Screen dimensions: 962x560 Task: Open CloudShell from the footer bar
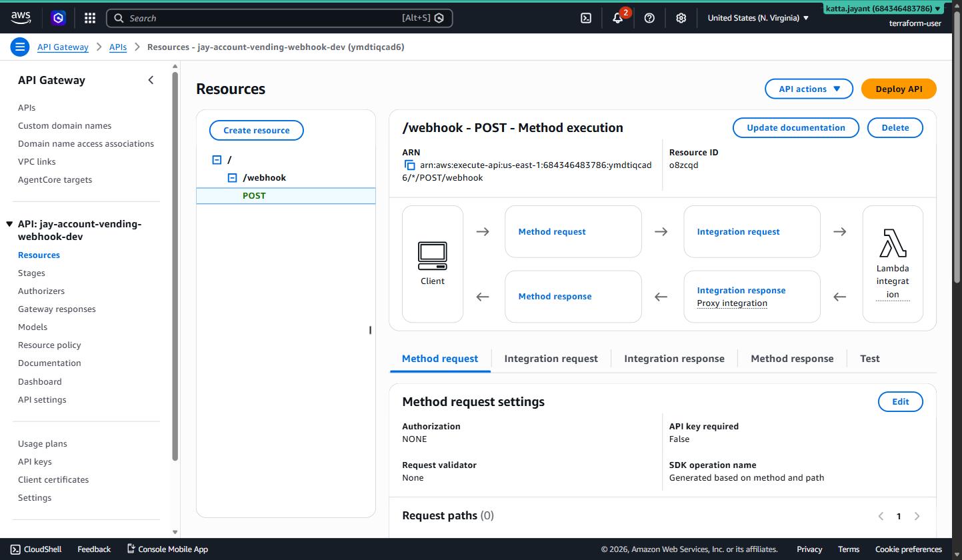point(36,549)
